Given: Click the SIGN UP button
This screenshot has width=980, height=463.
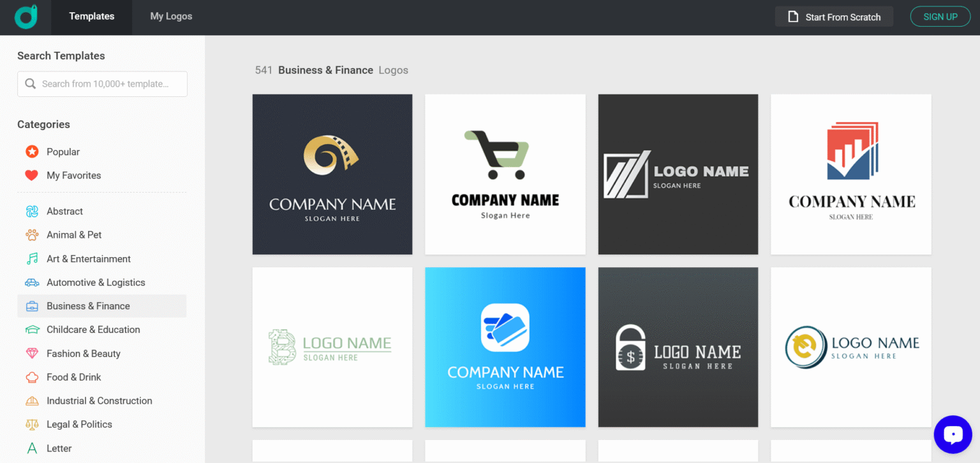Looking at the screenshot, I should point(940,17).
